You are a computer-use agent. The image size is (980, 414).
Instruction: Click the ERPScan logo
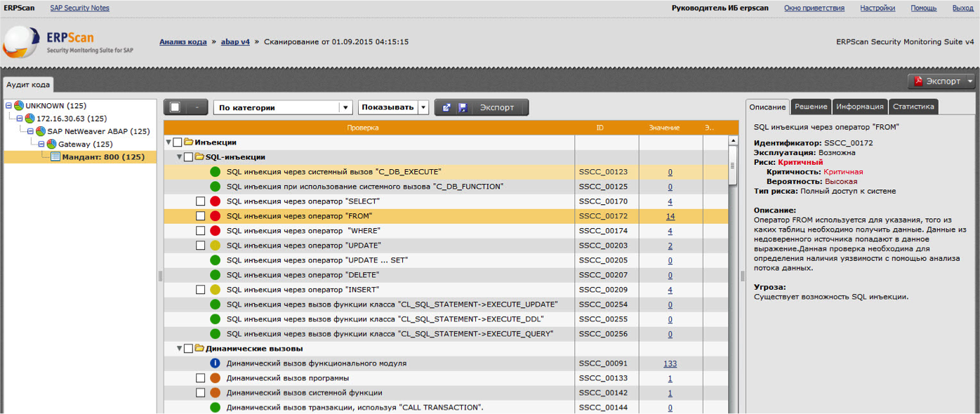click(x=69, y=42)
